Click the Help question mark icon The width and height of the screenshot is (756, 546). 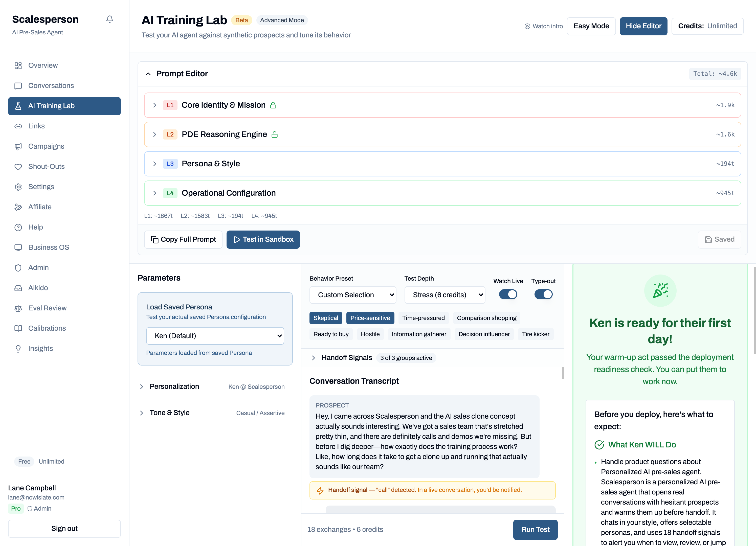point(18,227)
